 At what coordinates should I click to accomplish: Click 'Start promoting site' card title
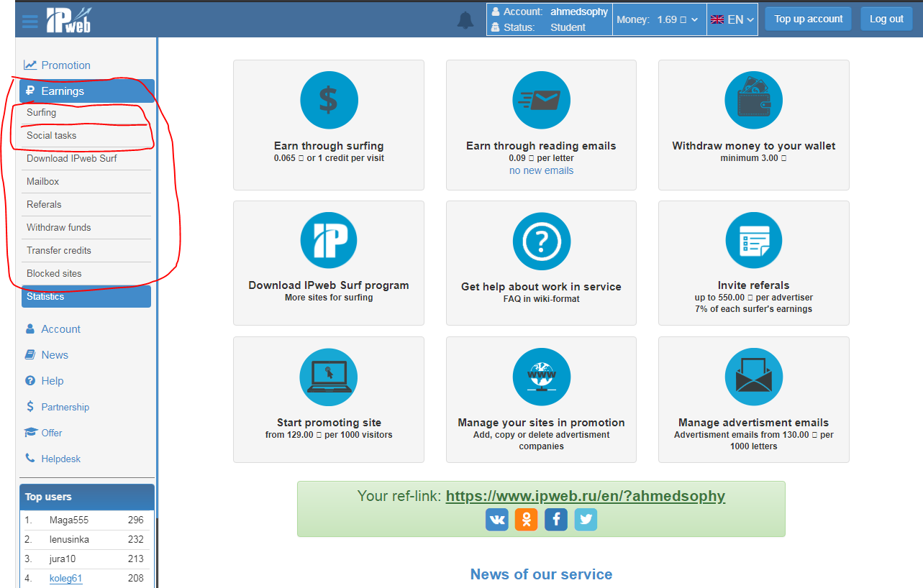pyautogui.click(x=329, y=423)
